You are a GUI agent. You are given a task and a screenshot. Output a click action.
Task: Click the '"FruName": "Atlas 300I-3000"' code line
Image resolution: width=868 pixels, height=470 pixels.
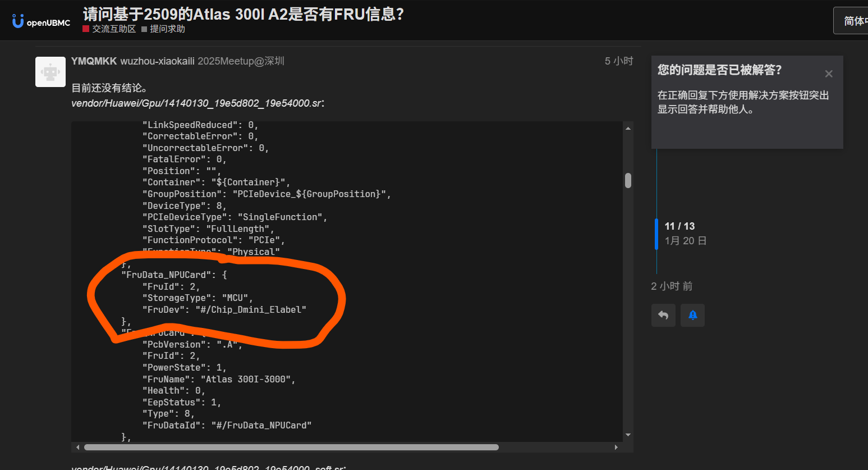point(219,380)
